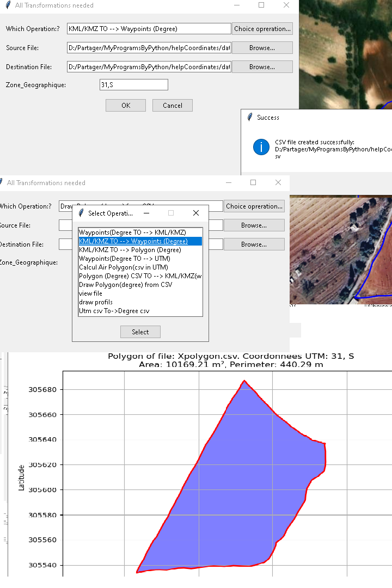Click the Zone_Geographique field containing 31,S
This screenshot has width=392, height=588.
point(133,85)
